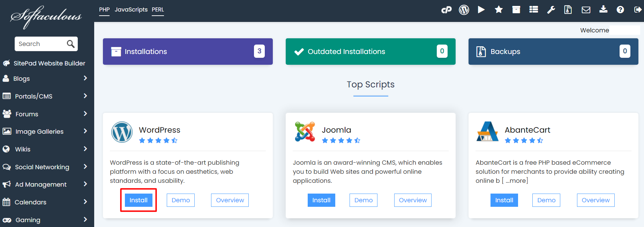Open the envelope email settings icon
Viewport: 644px width, 227px height.
tap(586, 10)
